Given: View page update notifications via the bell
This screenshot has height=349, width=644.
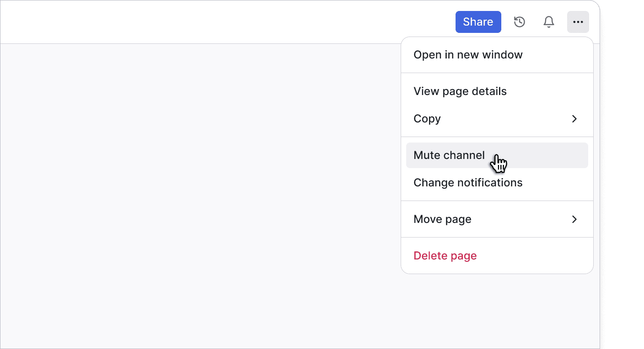Looking at the screenshot, I should [548, 21].
